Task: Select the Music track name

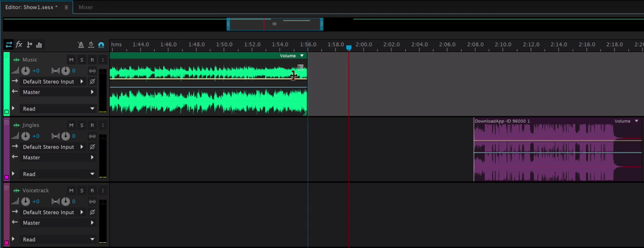Action: [30, 60]
